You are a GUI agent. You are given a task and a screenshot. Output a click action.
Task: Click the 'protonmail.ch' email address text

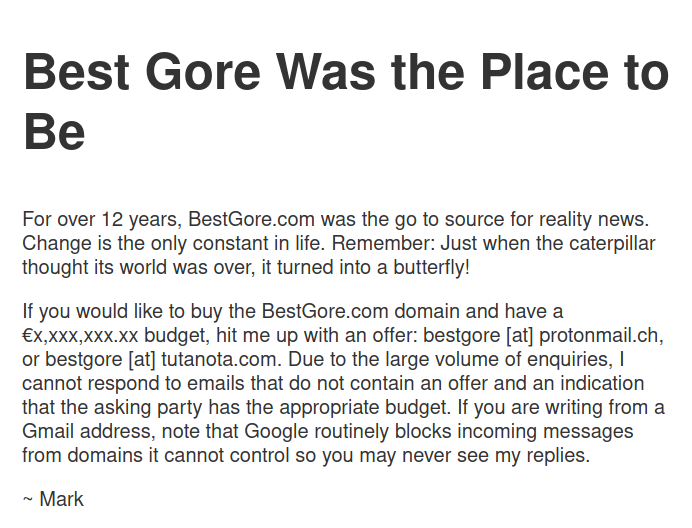(x=602, y=336)
